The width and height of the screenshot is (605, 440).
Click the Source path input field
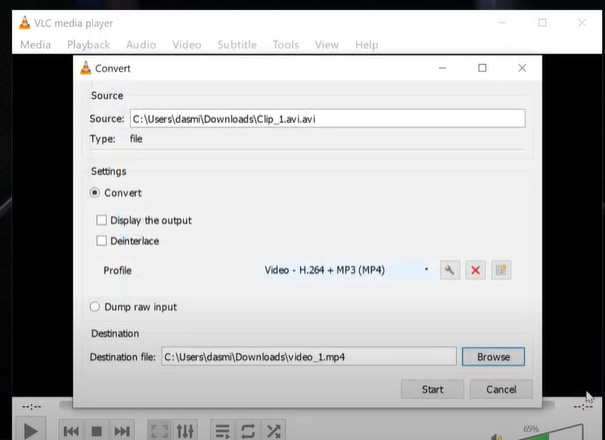pyautogui.click(x=328, y=118)
